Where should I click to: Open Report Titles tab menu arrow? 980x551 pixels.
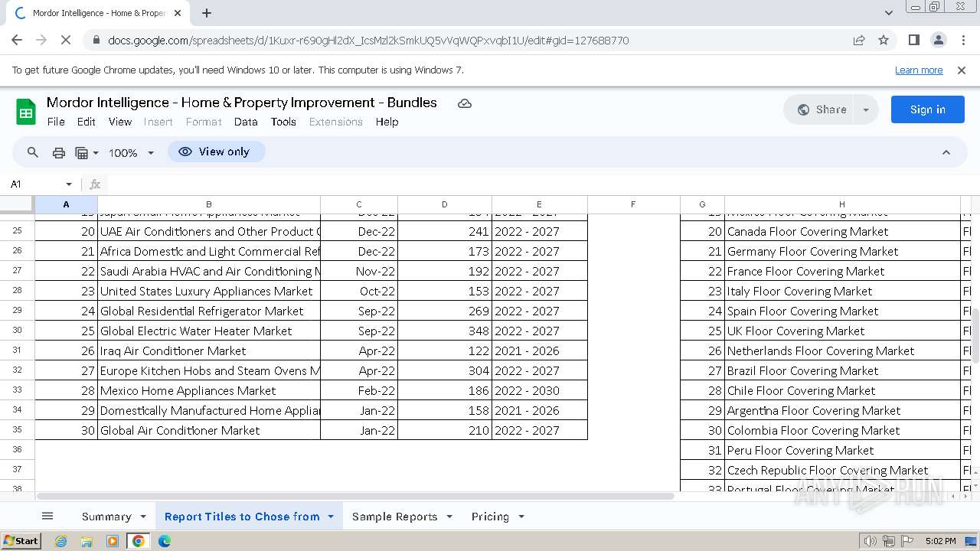pyautogui.click(x=331, y=517)
